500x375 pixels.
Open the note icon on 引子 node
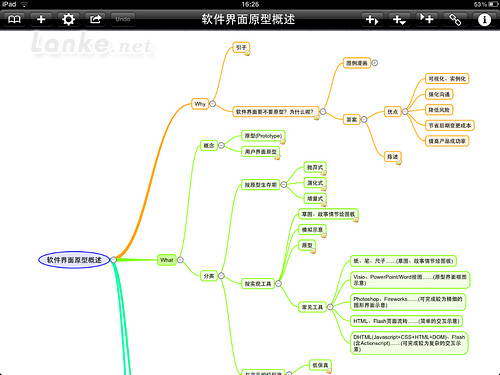(247, 53)
